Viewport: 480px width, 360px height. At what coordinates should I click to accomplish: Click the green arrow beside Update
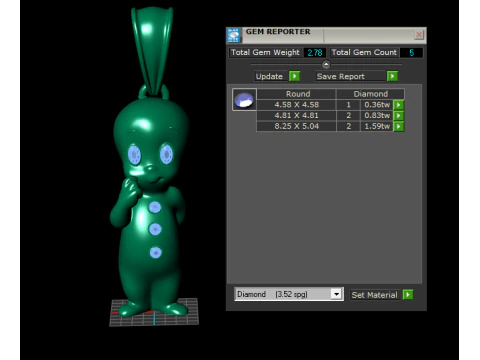pyautogui.click(x=294, y=76)
